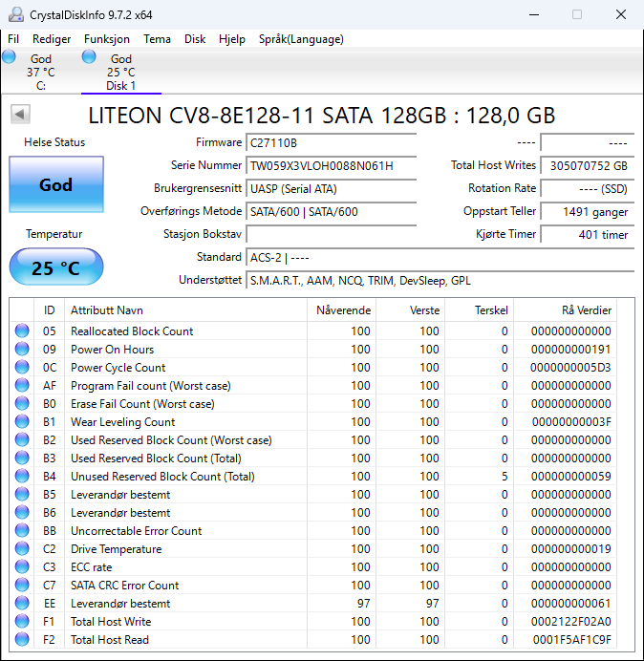Click status orb for EE Leverandør bestemt

coord(22,603)
